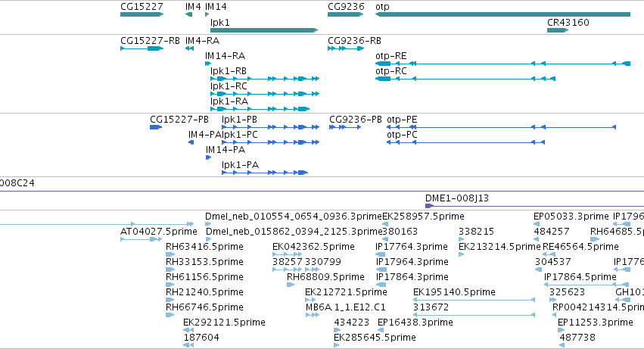
Task: Click the IM4-RA transcript label
Action: pos(202,41)
